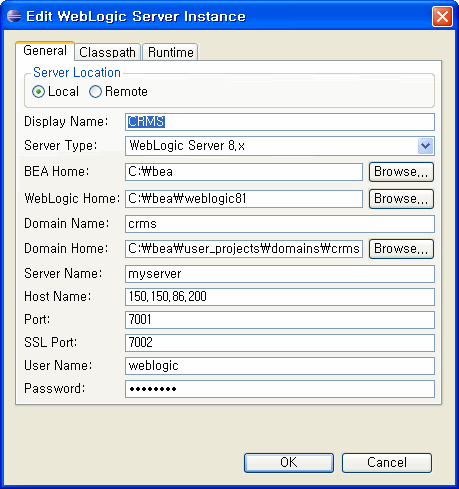
Task: Click the Eclipse icon in the title bar
Action: click(x=14, y=16)
